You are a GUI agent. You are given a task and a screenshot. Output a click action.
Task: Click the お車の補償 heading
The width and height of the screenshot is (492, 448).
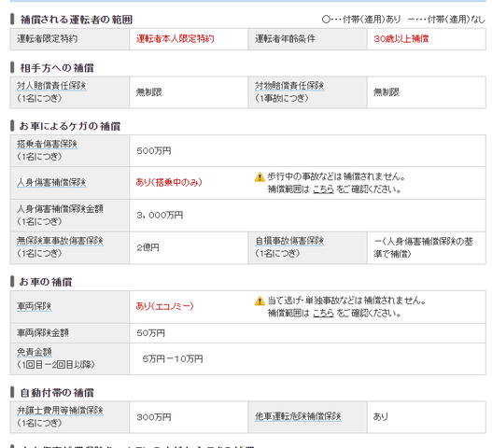(46, 282)
